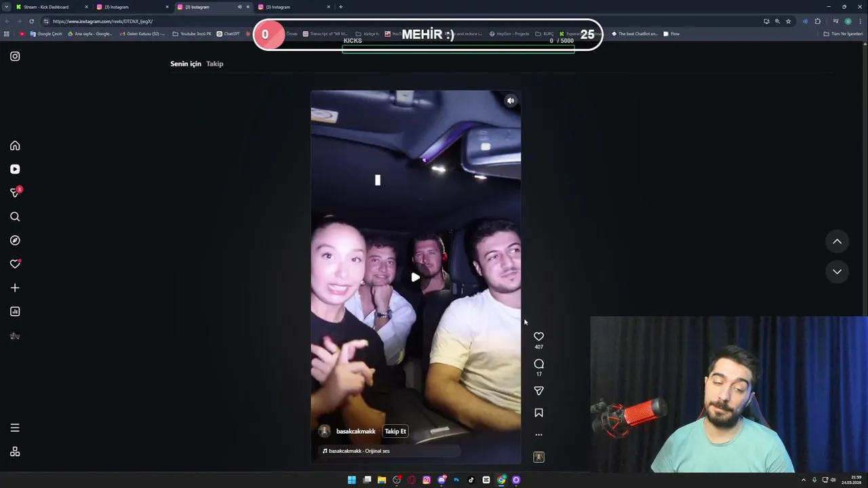868x488 pixels.
Task: Open The best ChatBot bookmark
Action: pyautogui.click(x=635, y=34)
